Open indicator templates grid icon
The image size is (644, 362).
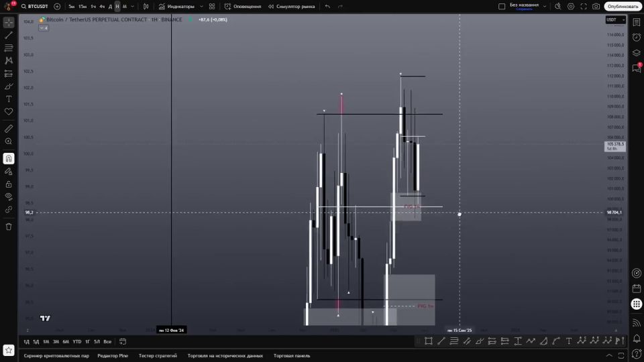tap(212, 7)
